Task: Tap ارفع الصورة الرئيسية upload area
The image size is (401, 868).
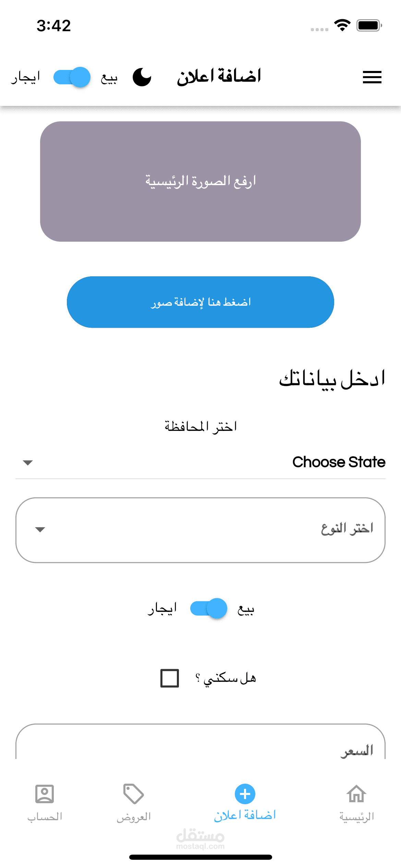Action: [200, 181]
